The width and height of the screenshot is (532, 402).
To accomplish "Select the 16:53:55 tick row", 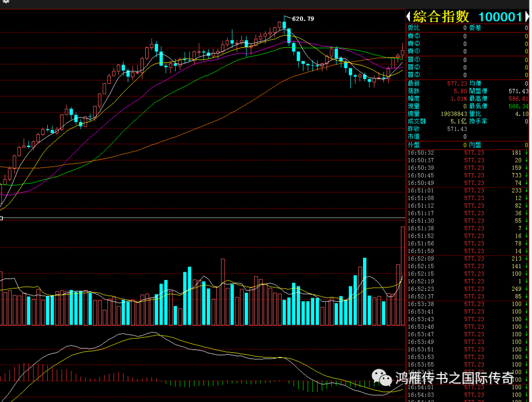I will click(x=467, y=365).
